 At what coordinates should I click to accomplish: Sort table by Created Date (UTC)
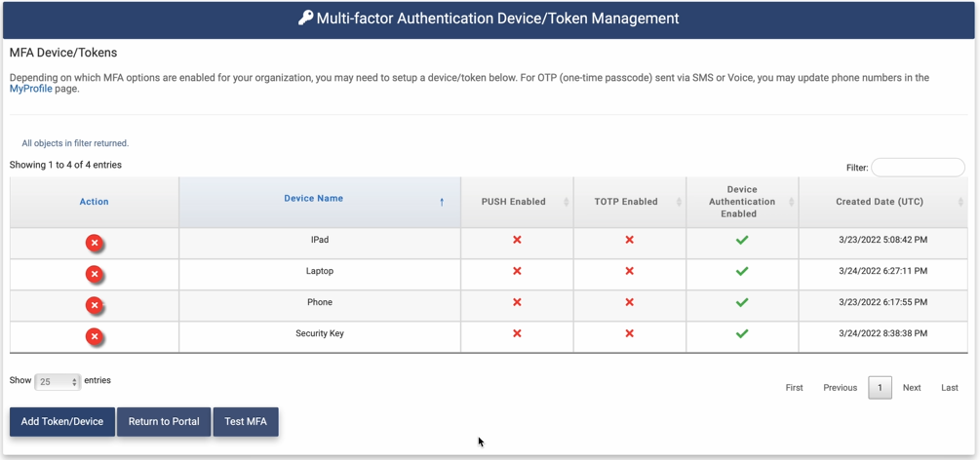[880, 202]
